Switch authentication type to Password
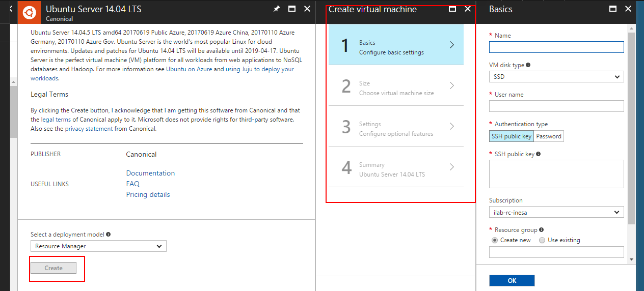644x291 pixels. pyautogui.click(x=549, y=136)
